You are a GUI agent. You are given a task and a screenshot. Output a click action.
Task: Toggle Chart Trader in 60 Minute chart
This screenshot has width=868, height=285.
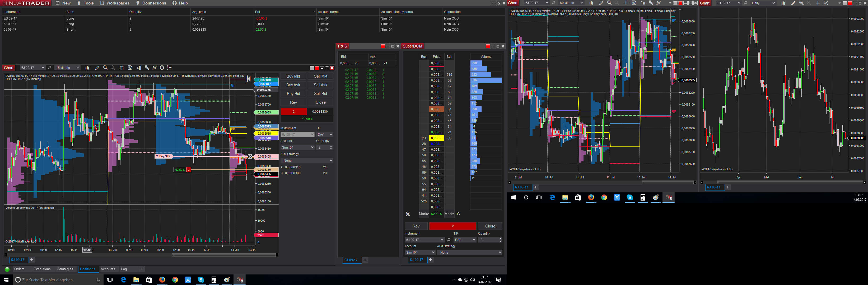pos(643,3)
